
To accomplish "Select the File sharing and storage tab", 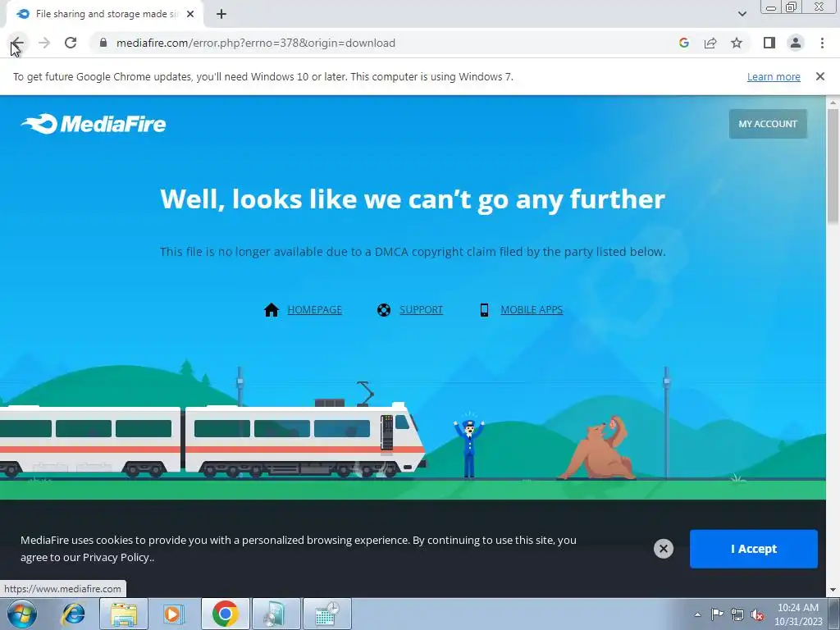I will pos(104,15).
